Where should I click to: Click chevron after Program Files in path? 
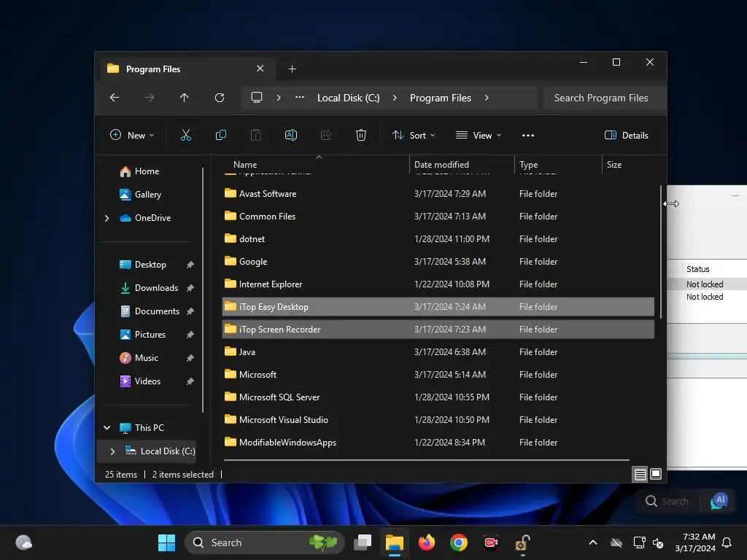tap(487, 98)
